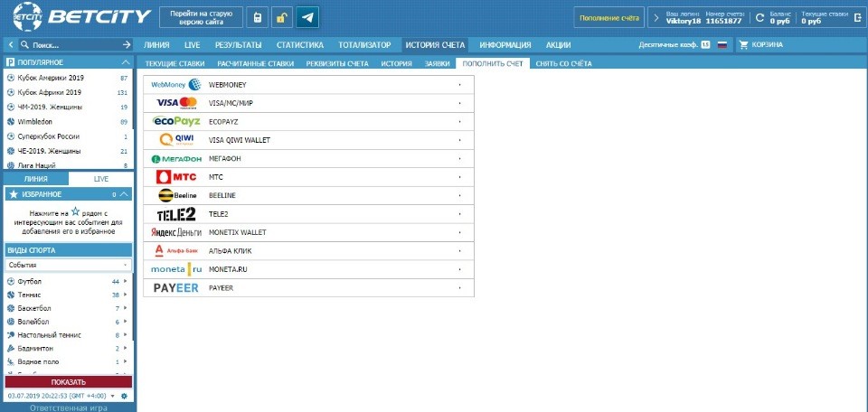Click the TELE2 logo

(176, 214)
